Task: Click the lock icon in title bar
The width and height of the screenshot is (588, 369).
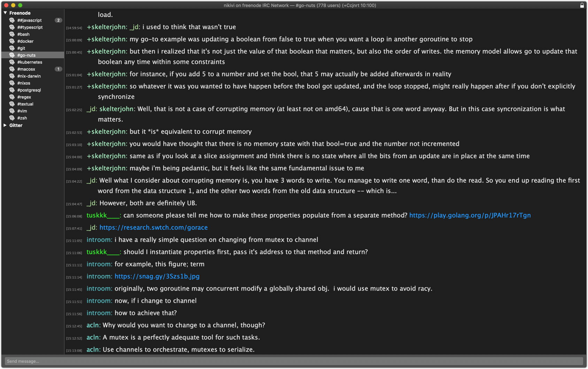Action: tap(582, 5)
